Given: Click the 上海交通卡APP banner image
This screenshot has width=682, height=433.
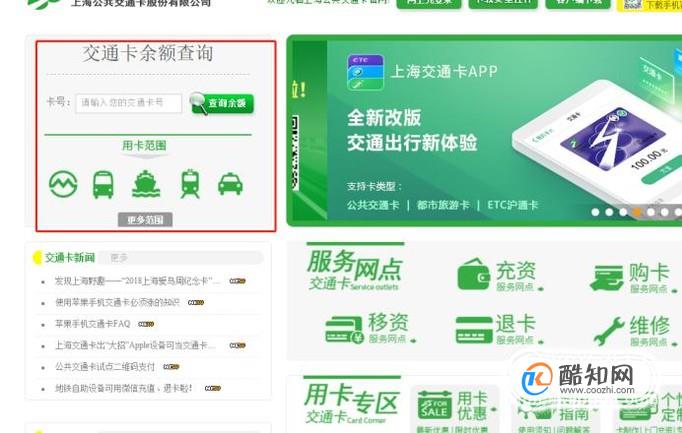Looking at the screenshot, I should pyautogui.click(x=484, y=130).
